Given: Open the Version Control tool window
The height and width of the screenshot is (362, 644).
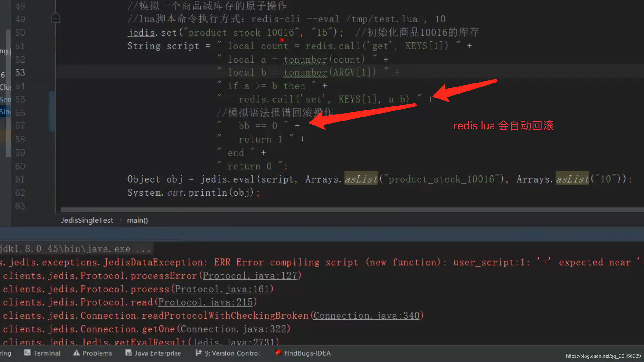Looking at the screenshot, I should pos(228,353).
